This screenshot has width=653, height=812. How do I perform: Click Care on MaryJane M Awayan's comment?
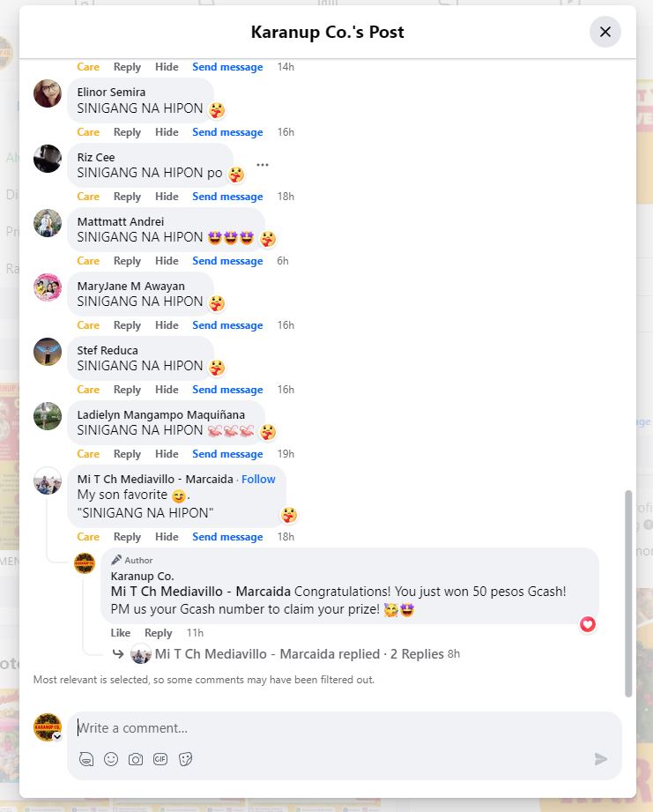(88, 325)
